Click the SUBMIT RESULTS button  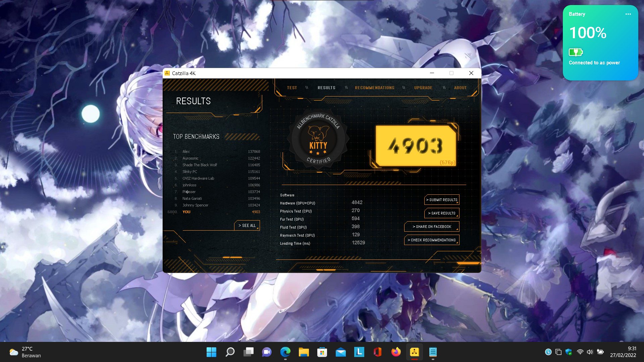[442, 200]
